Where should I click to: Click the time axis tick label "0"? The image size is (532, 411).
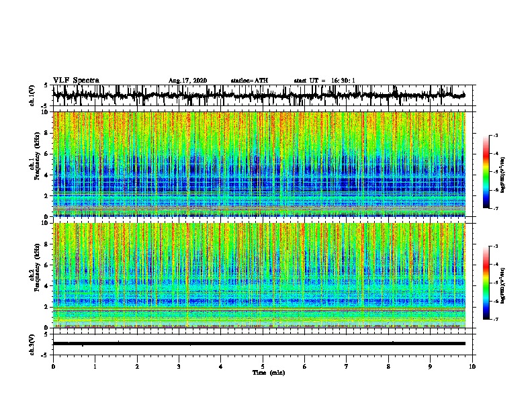click(x=53, y=367)
